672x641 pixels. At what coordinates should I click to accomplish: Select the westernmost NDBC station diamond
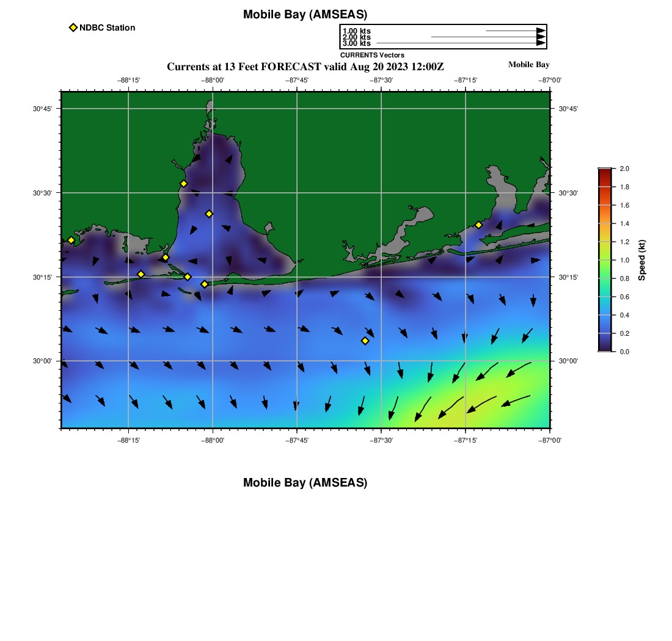[x=71, y=240]
